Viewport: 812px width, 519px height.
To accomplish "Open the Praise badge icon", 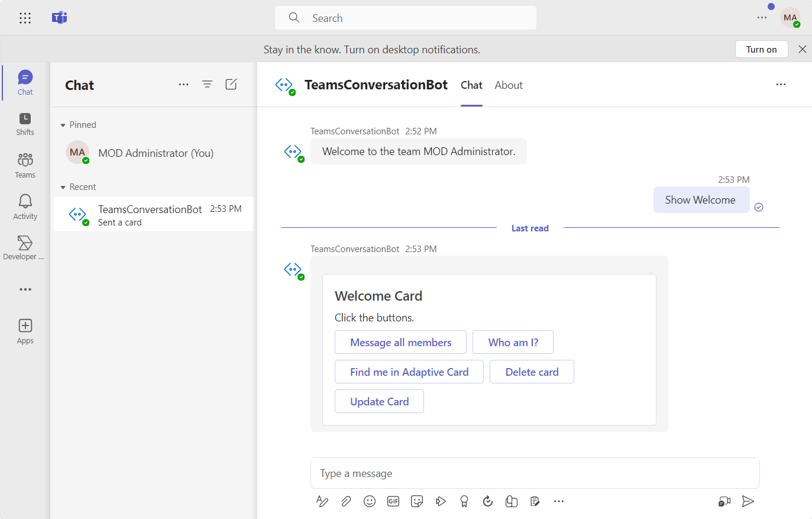I will pyautogui.click(x=464, y=501).
